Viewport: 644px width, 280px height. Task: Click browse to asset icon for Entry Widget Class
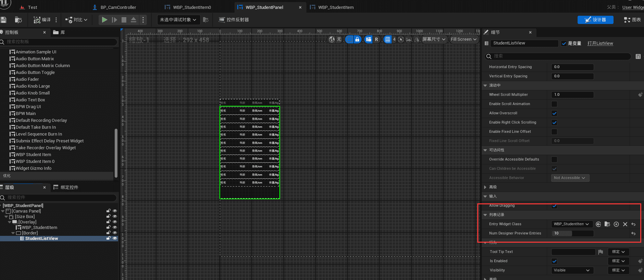click(x=607, y=224)
